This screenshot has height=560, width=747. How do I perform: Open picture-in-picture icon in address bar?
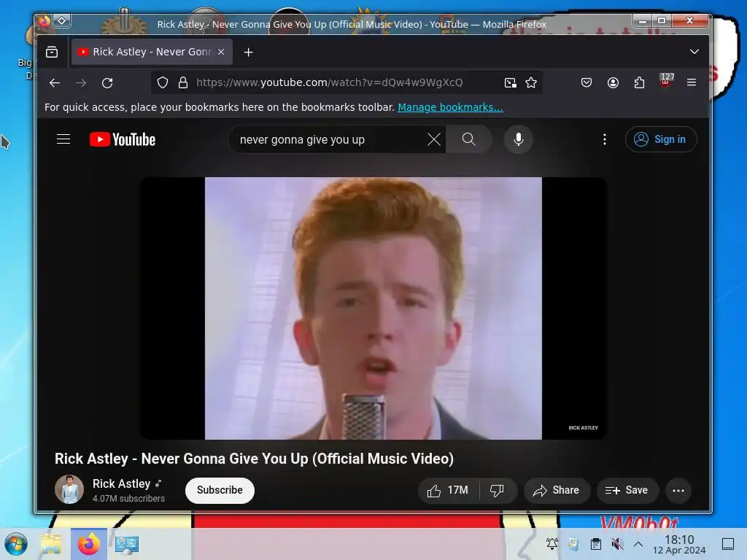[x=510, y=83]
